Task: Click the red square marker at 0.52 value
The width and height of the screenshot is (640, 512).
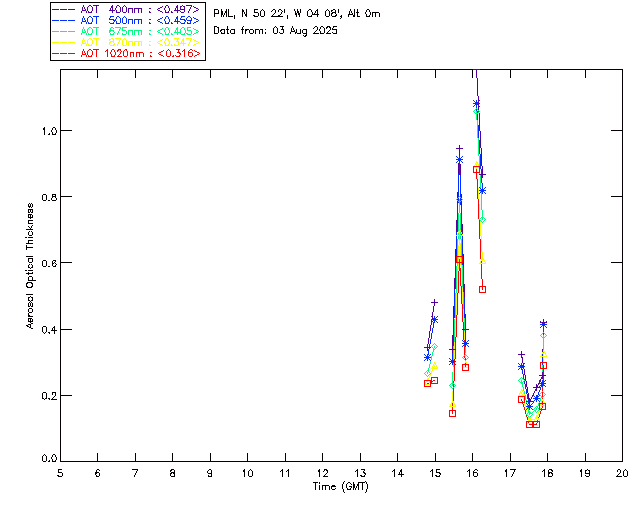Action: pos(482,289)
